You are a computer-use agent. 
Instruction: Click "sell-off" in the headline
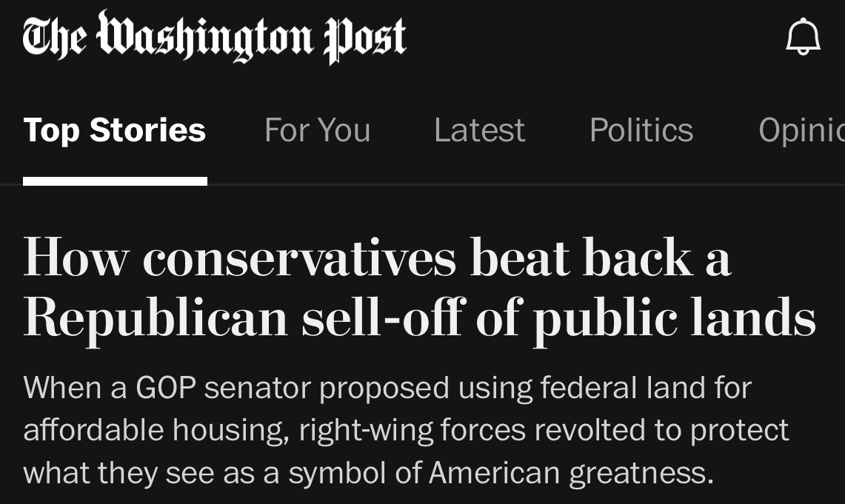tap(384, 317)
